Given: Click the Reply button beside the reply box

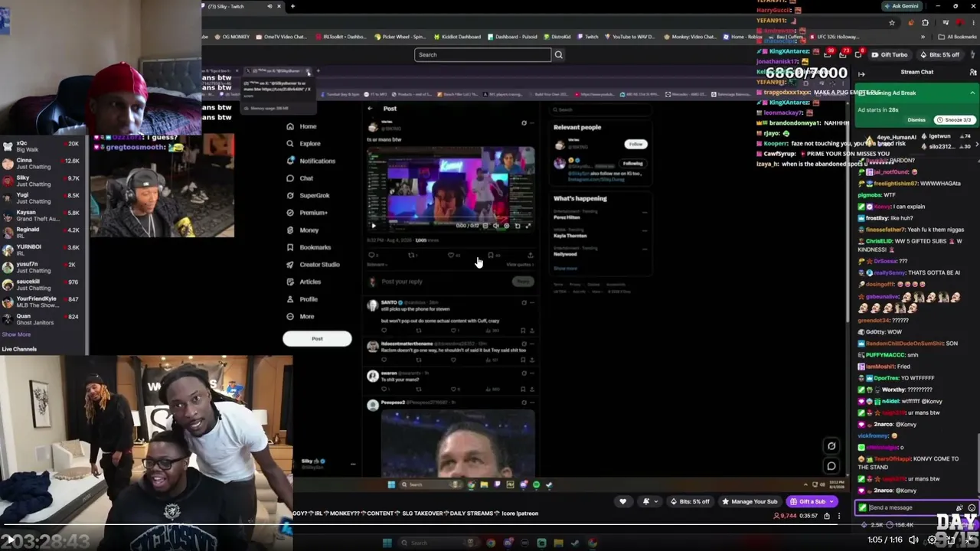Looking at the screenshot, I should pos(523,282).
